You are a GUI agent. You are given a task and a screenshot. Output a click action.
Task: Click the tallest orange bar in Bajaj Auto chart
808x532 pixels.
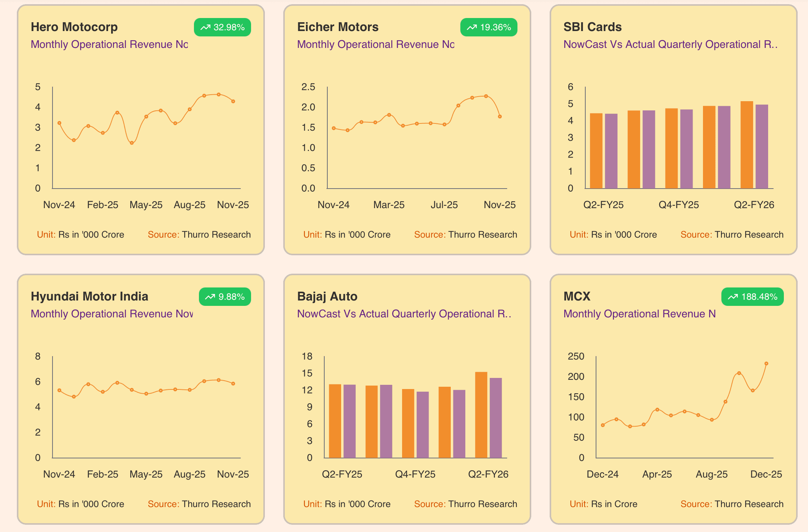[481, 415]
